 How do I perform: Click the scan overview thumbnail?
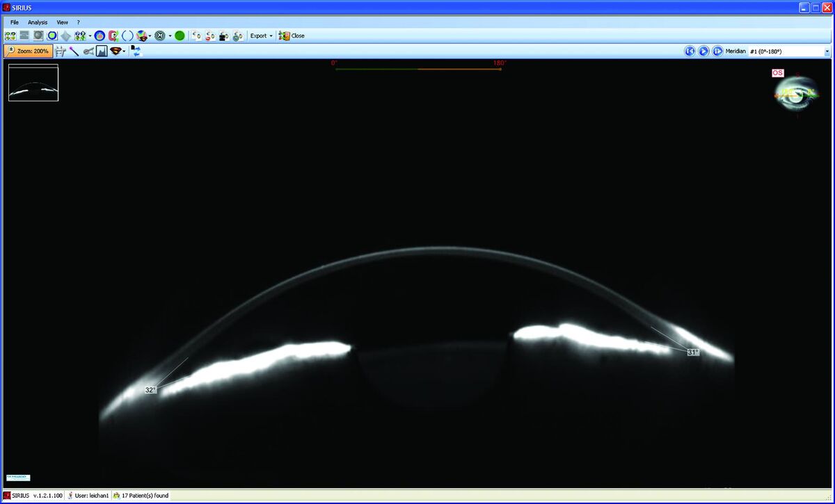[33, 83]
